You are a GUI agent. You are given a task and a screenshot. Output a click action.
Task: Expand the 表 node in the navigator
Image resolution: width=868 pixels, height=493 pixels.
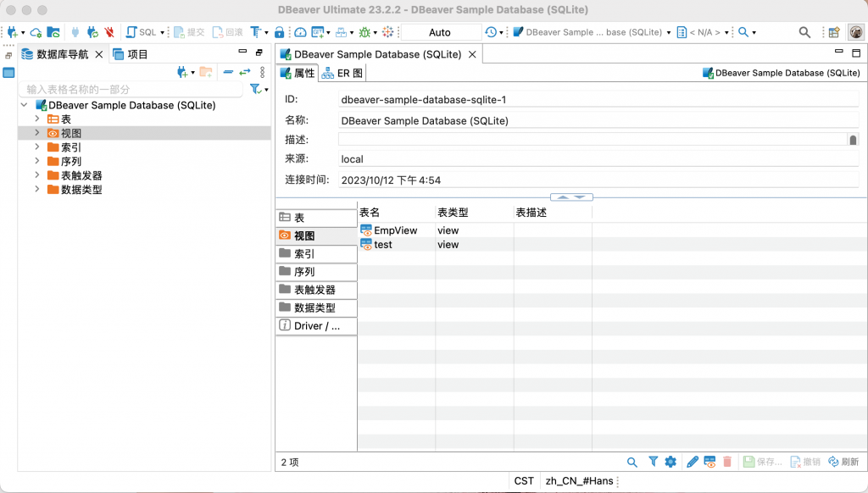(x=37, y=119)
